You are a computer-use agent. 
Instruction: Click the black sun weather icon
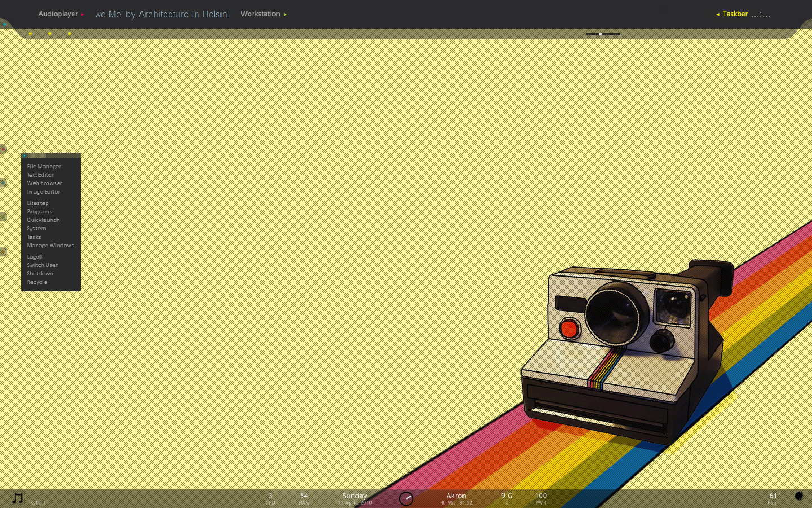(x=799, y=496)
